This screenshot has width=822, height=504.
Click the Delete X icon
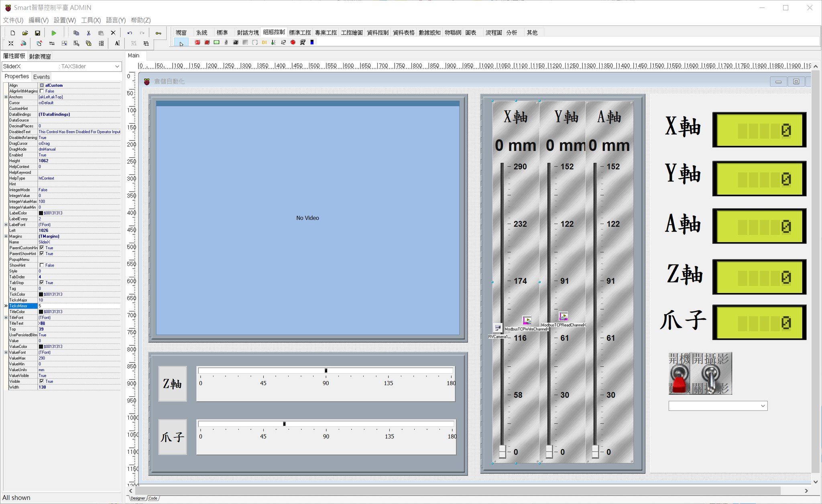pyautogui.click(x=113, y=33)
